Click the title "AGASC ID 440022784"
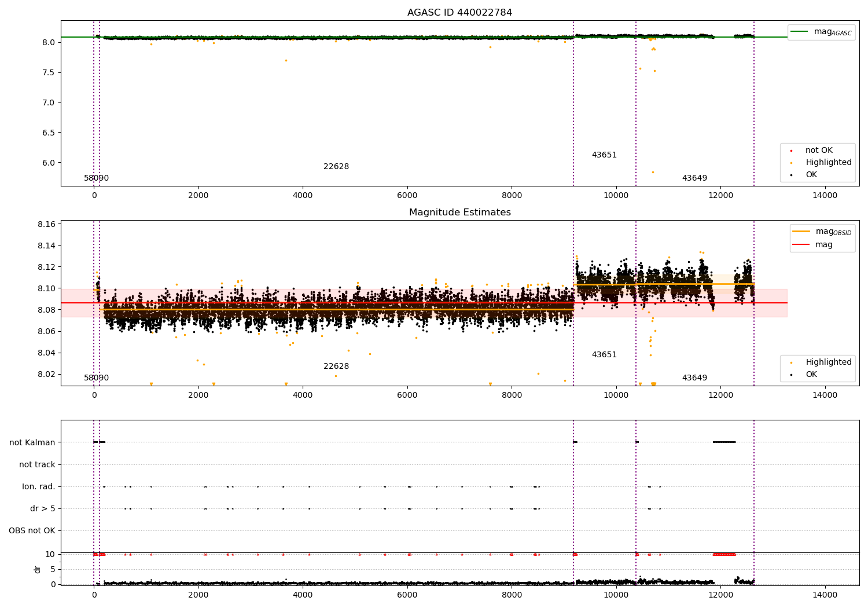868x608 pixels. point(459,13)
